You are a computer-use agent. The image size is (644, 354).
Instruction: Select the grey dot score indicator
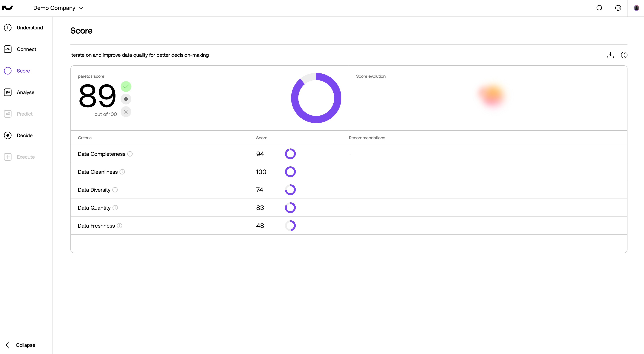[126, 99]
